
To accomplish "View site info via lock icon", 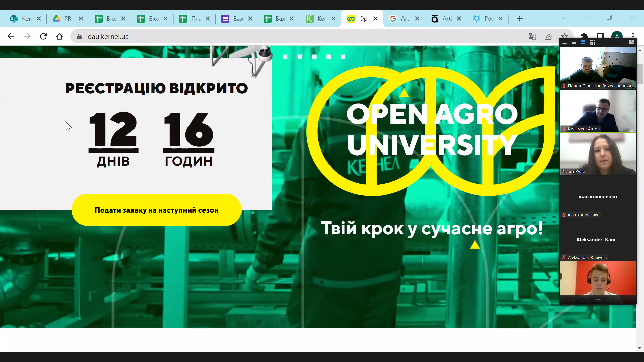I will coord(79,37).
